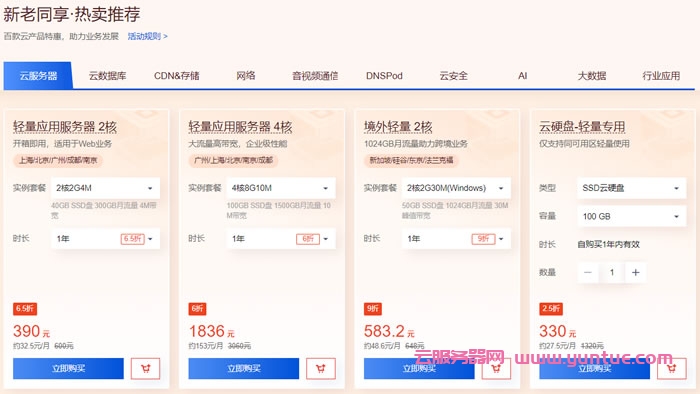This screenshot has height=394, width=700.
Task: Add 境外轻量 2核 to shopping cart
Action: coord(496,369)
